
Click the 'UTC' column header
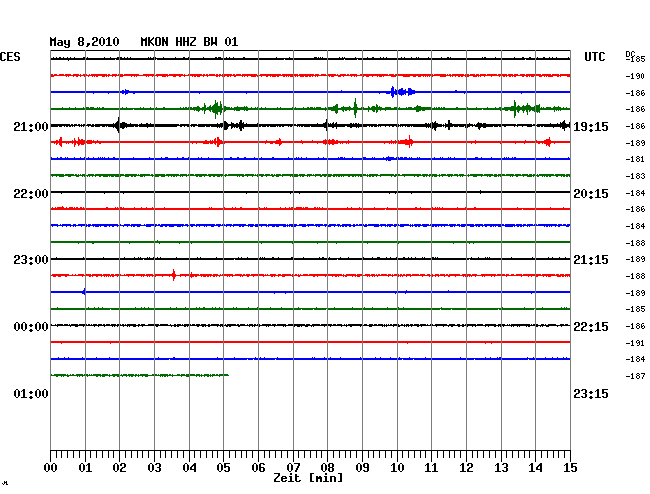pyautogui.click(x=594, y=57)
